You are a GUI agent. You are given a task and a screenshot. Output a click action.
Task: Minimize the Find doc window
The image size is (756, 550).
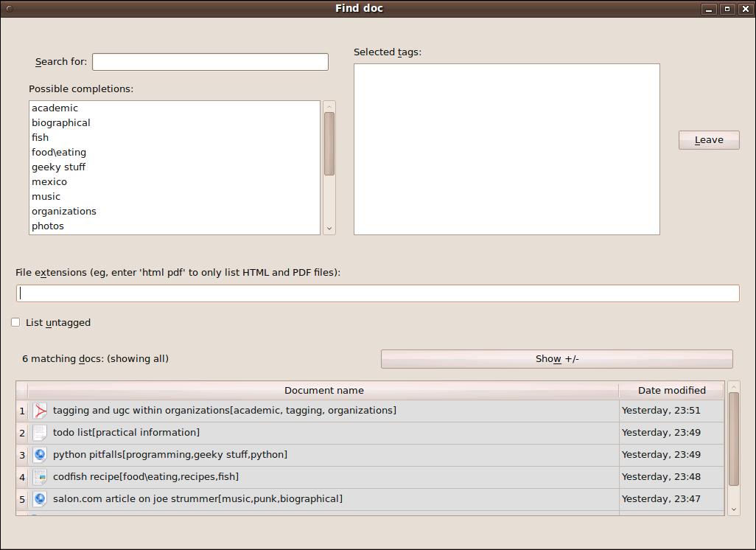[x=710, y=9]
